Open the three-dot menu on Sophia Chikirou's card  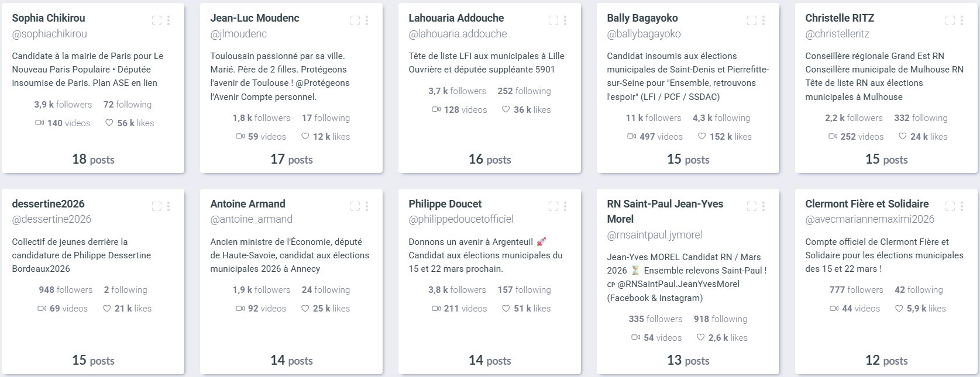[169, 20]
